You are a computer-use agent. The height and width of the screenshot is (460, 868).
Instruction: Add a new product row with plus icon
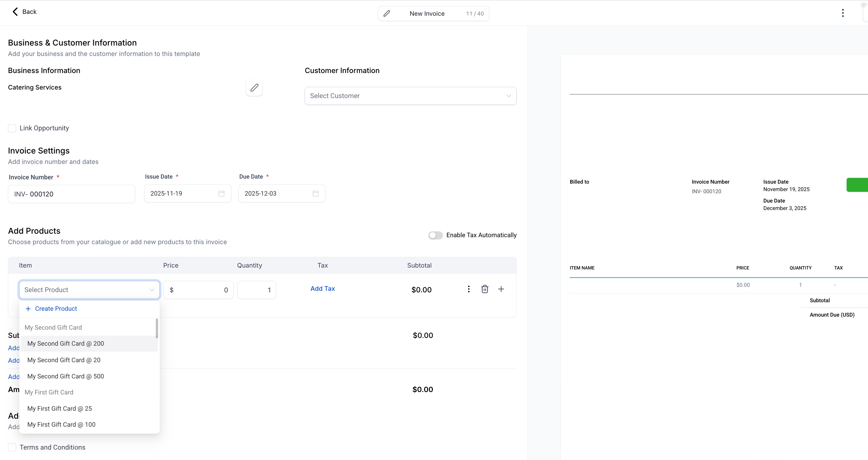(x=501, y=289)
